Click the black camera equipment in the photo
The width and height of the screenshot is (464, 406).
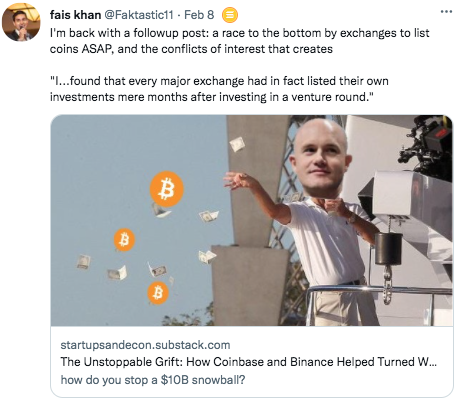pyautogui.click(x=428, y=147)
